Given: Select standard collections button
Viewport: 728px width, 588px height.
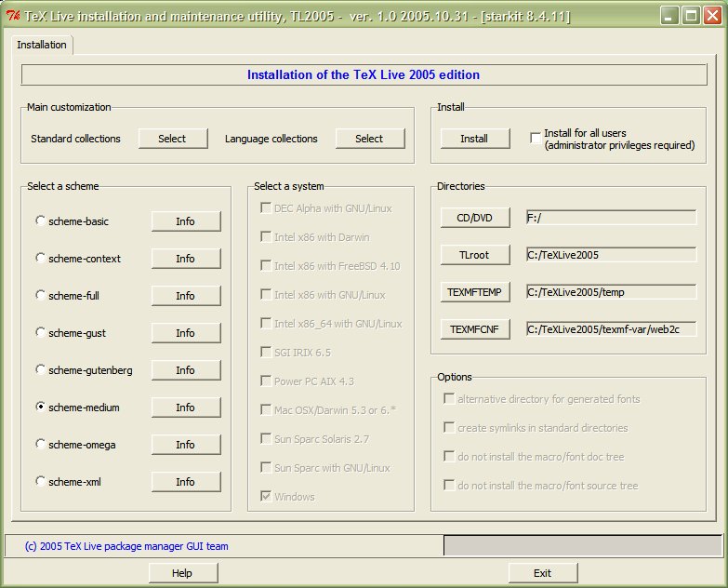Looking at the screenshot, I should [173, 139].
